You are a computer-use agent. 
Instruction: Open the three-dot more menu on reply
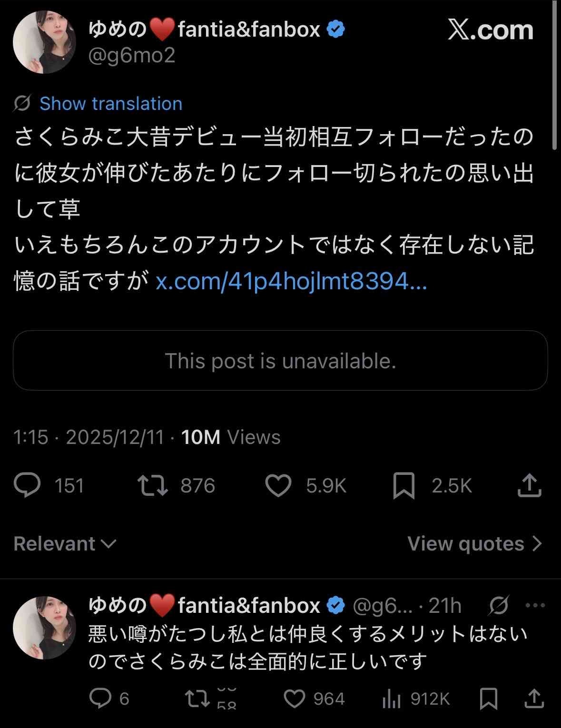(x=535, y=605)
